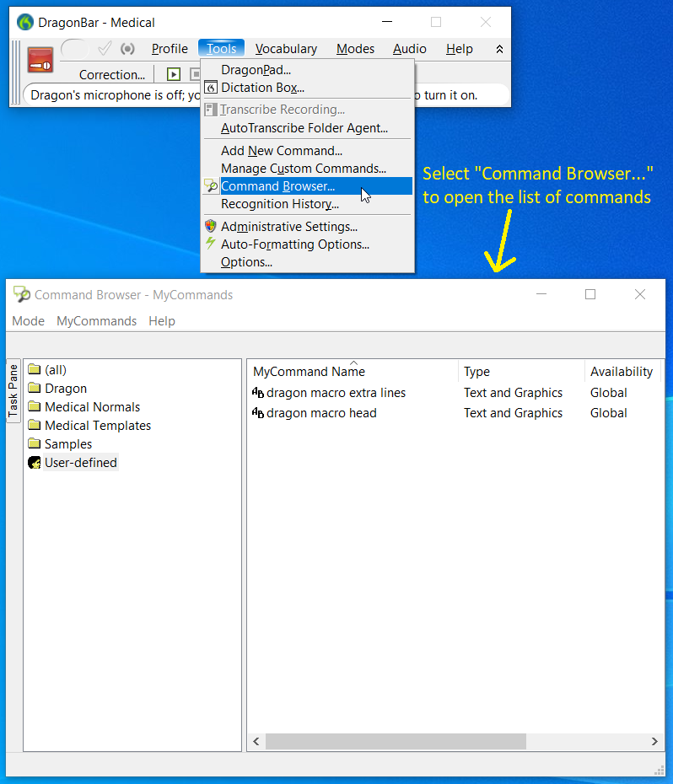Select the Dragon tree folder label
Image resolution: width=673 pixels, height=784 pixels.
pos(66,388)
